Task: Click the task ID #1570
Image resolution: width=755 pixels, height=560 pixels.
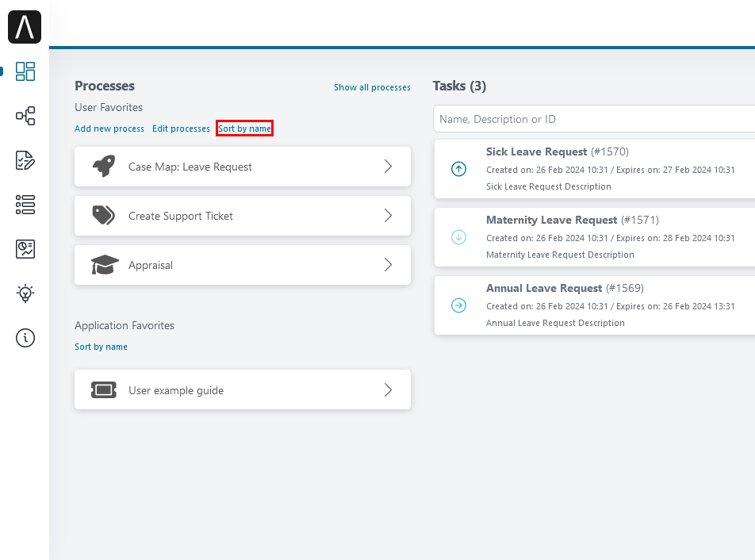Action: point(610,152)
